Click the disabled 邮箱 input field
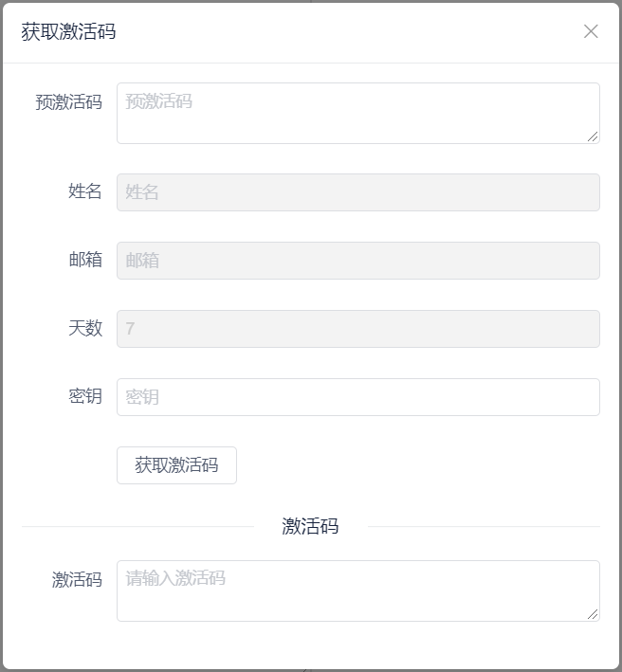This screenshot has width=622, height=672. point(357,260)
